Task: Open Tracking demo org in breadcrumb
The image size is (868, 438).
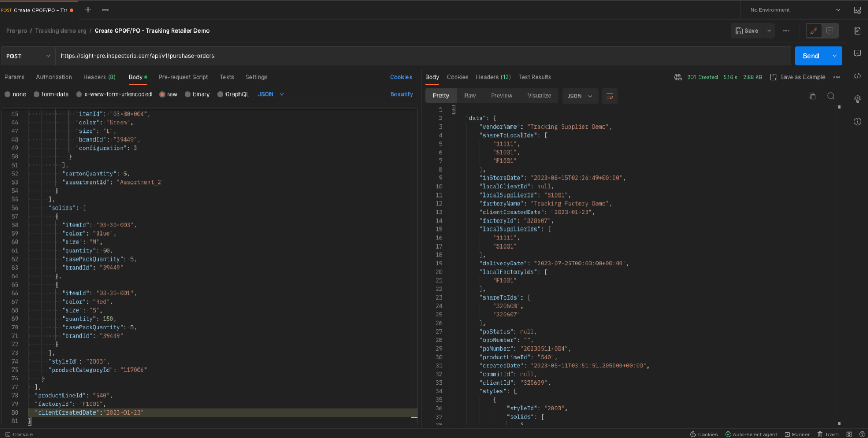Action: tap(61, 31)
